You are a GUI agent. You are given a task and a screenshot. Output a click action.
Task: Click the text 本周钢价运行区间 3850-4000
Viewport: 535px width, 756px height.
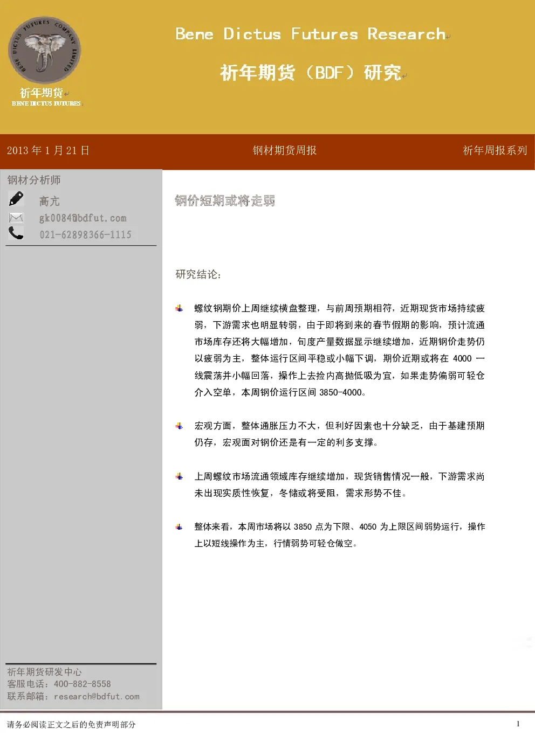[x=301, y=392]
